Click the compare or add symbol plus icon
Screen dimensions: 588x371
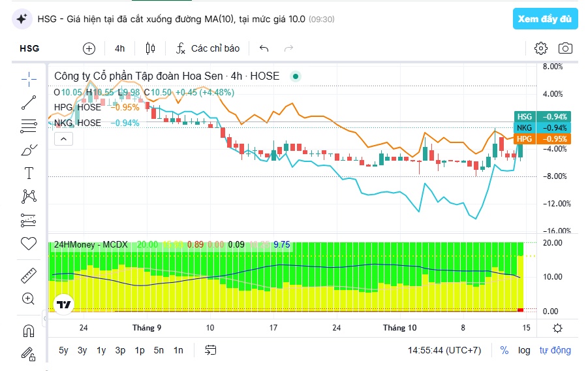(x=89, y=48)
